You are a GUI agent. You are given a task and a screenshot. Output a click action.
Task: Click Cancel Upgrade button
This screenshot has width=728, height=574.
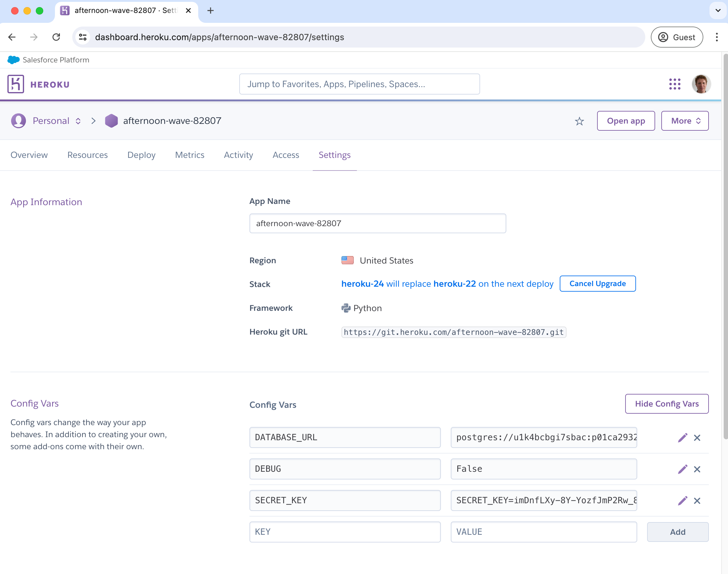coord(598,284)
